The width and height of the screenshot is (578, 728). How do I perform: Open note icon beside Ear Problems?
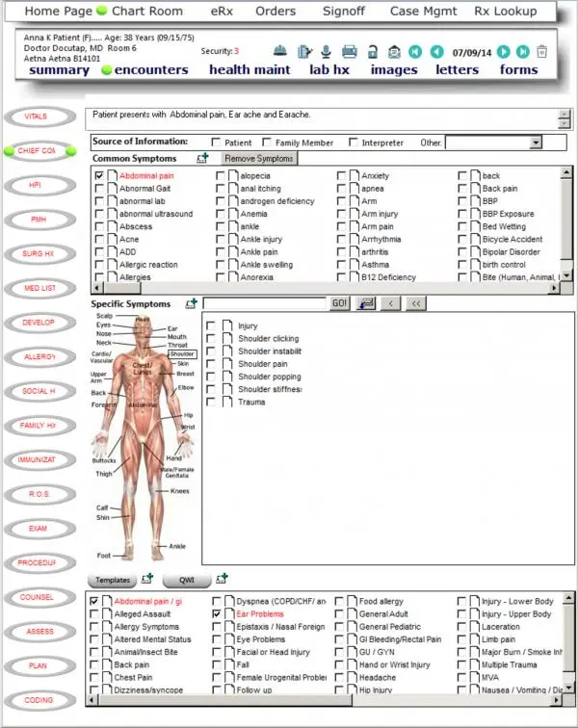tap(229, 613)
